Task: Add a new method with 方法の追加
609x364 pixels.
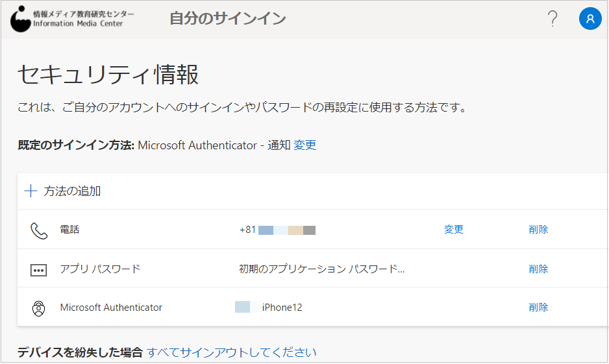Action: coord(72,191)
